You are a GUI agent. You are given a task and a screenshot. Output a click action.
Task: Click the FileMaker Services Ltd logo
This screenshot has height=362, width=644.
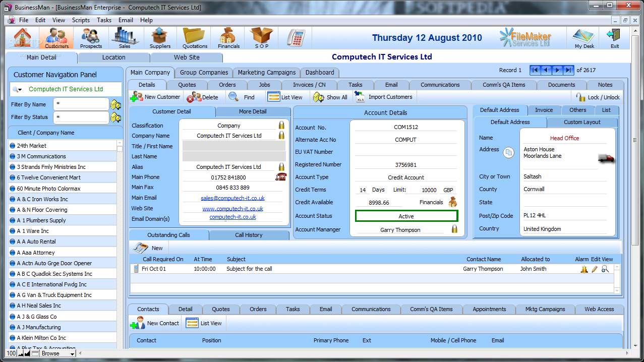click(525, 38)
